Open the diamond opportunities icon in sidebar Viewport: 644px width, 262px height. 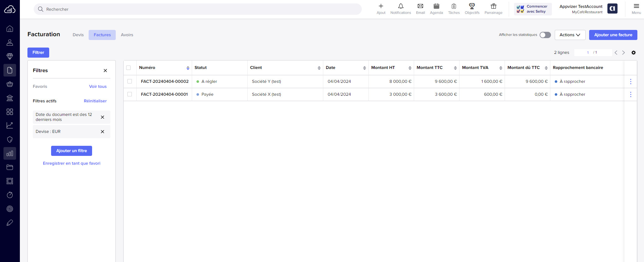tap(10, 56)
